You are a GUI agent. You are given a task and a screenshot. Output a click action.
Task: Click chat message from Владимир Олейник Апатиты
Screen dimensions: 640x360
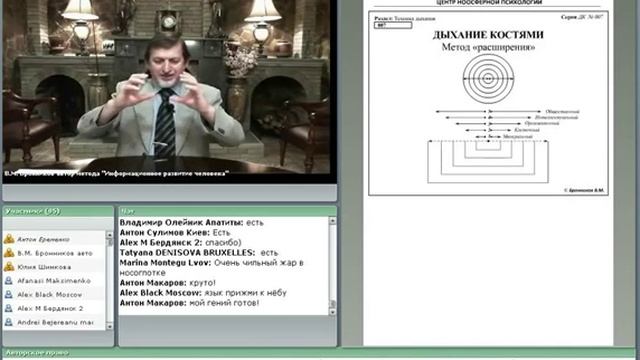point(191,222)
